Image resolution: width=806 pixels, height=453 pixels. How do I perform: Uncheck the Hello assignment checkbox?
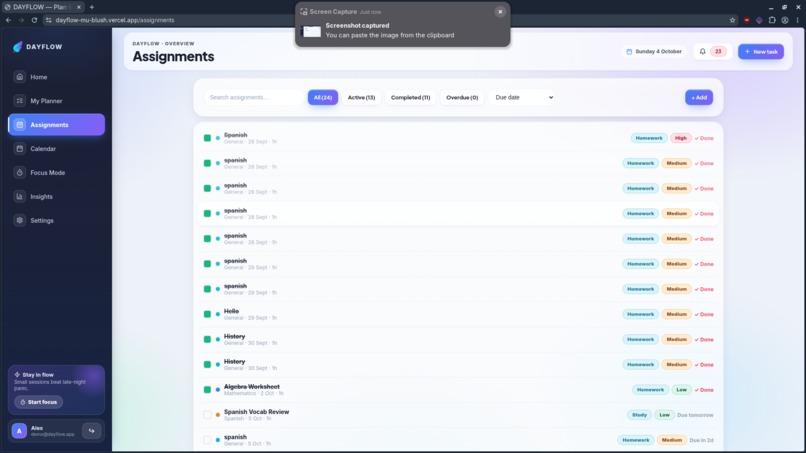207,314
